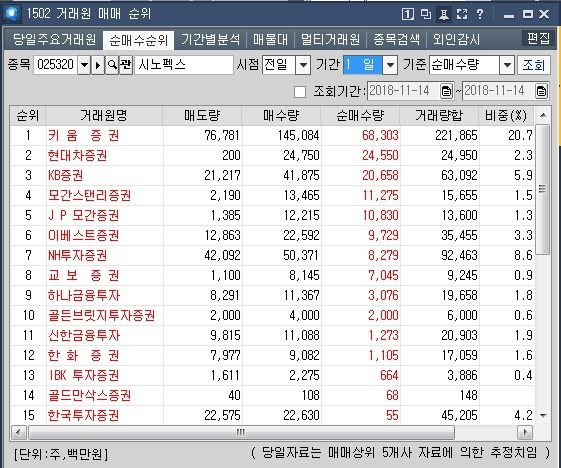Select the KB증권 row
Screen dimensions: 561x468
tap(272, 176)
